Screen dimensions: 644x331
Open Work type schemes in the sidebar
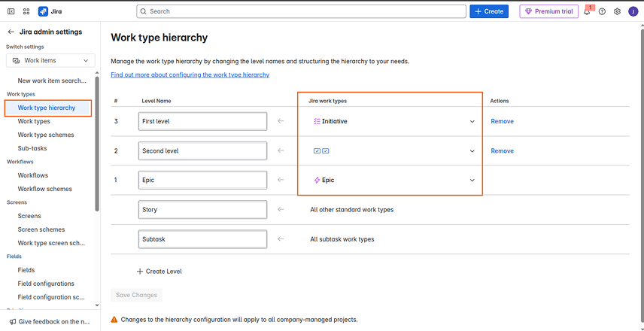click(46, 135)
